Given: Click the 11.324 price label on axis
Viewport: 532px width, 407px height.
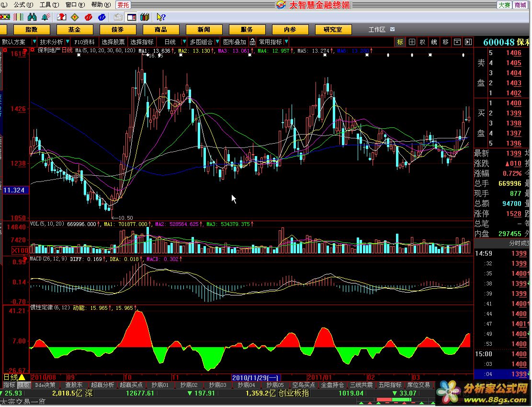Looking at the screenshot, I should (15, 190).
